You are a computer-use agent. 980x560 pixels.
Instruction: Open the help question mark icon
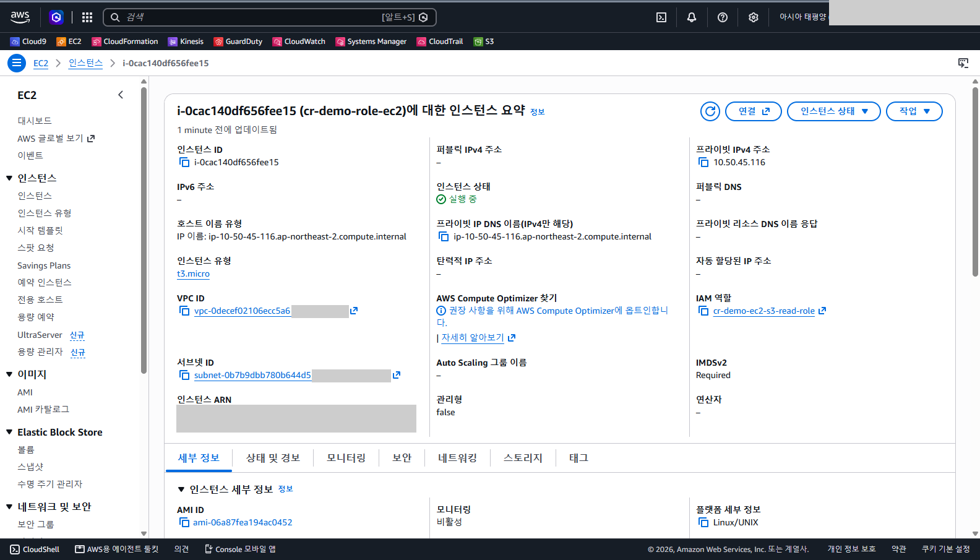[723, 17]
